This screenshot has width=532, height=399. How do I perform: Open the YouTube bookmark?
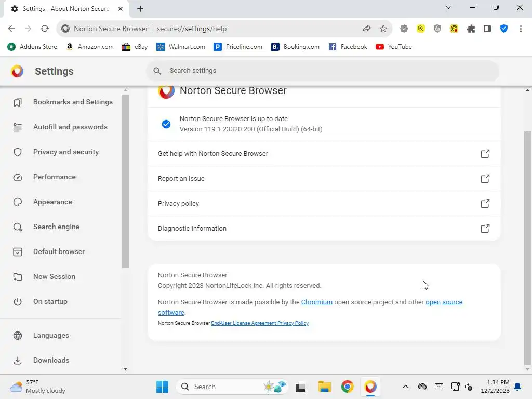[x=394, y=47]
